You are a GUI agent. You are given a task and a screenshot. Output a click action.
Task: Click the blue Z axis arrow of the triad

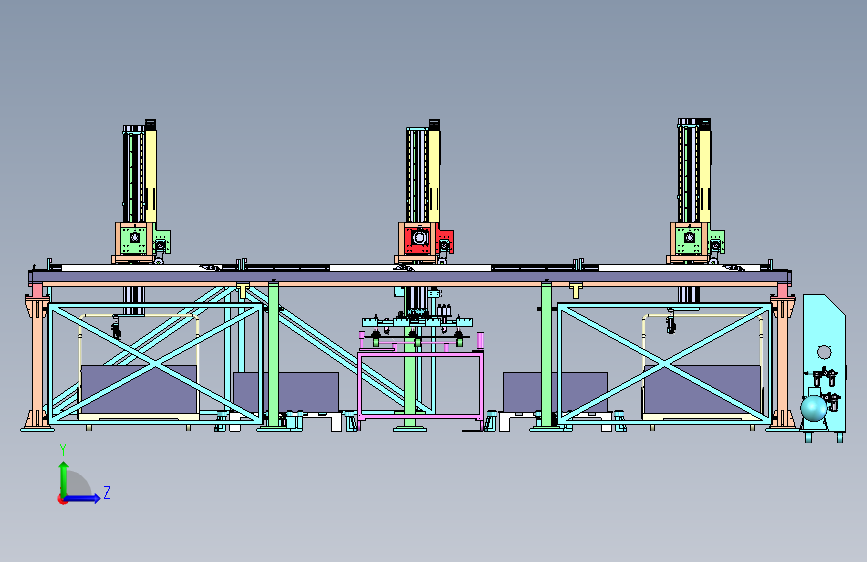tap(83, 498)
